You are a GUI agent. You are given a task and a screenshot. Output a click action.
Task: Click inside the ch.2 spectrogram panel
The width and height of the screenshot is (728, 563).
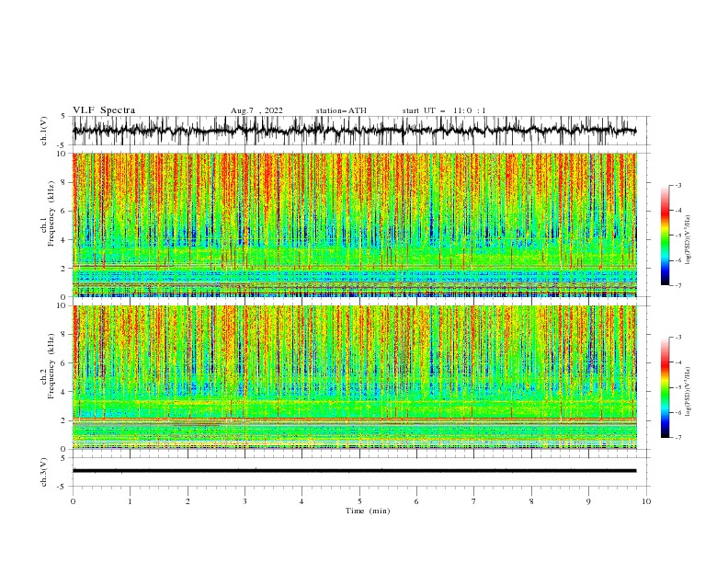click(x=354, y=377)
